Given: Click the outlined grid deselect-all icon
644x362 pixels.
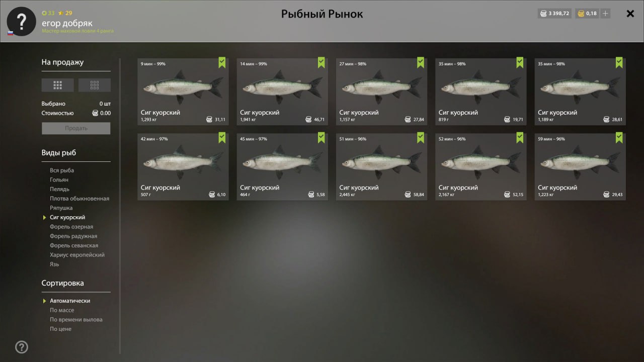Looking at the screenshot, I should click(95, 85).
